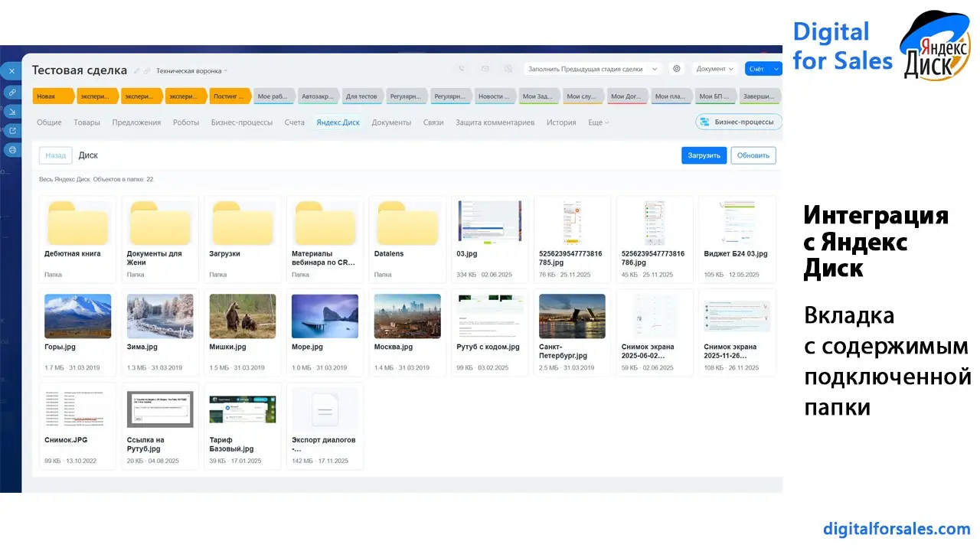Select the Заверш... stage
The width and height of the screenshot is (980, 551).
(760, 96)
